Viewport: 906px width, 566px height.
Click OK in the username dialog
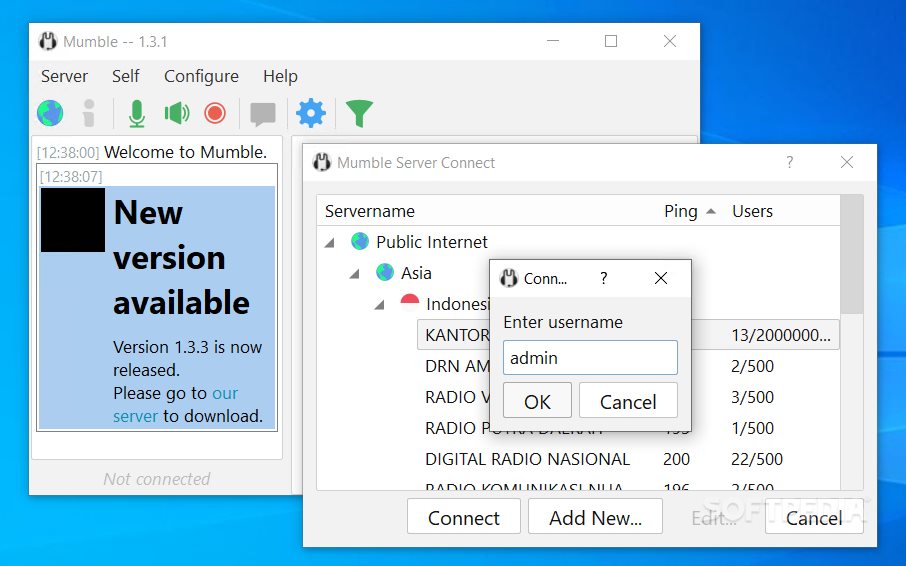(537, 400)
